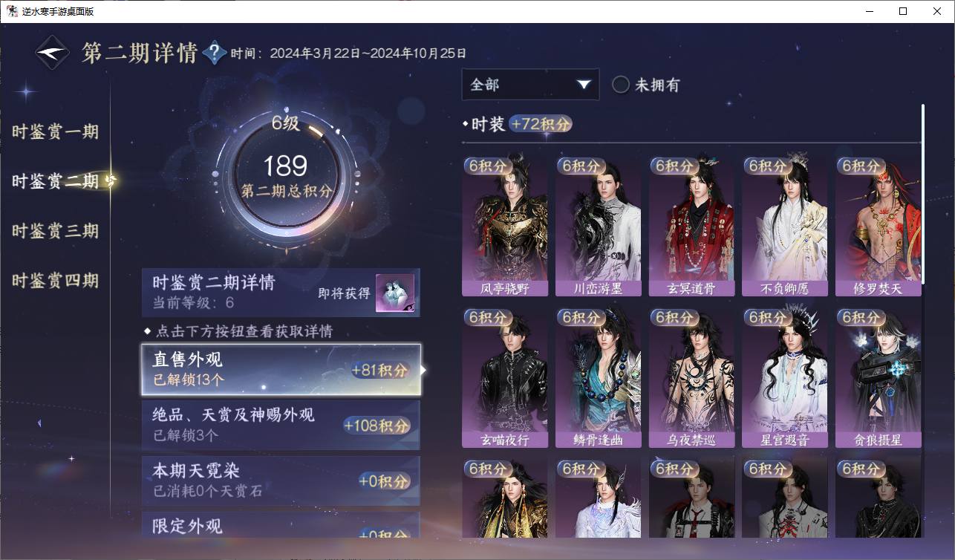Viewport: 955px width, 560px height.
Task: Open the 本期天霓染 category entry
Action: pos(281,481)
